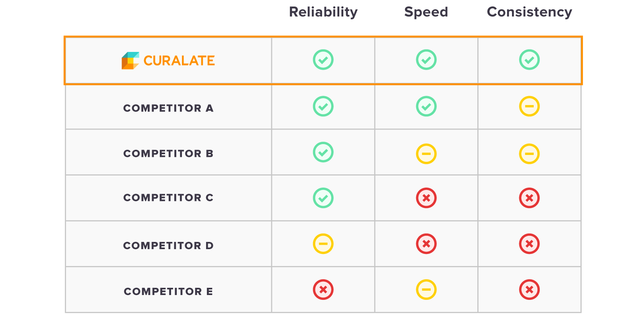
Task: Click Competitor C's green Reliability checkmark
Action: click(x=323, y=198)
